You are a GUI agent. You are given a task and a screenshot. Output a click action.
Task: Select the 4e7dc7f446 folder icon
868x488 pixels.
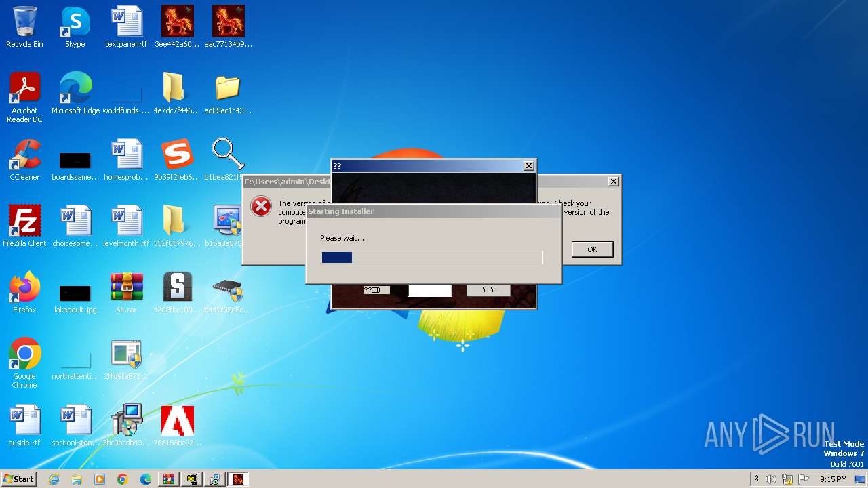coord(177,94)
